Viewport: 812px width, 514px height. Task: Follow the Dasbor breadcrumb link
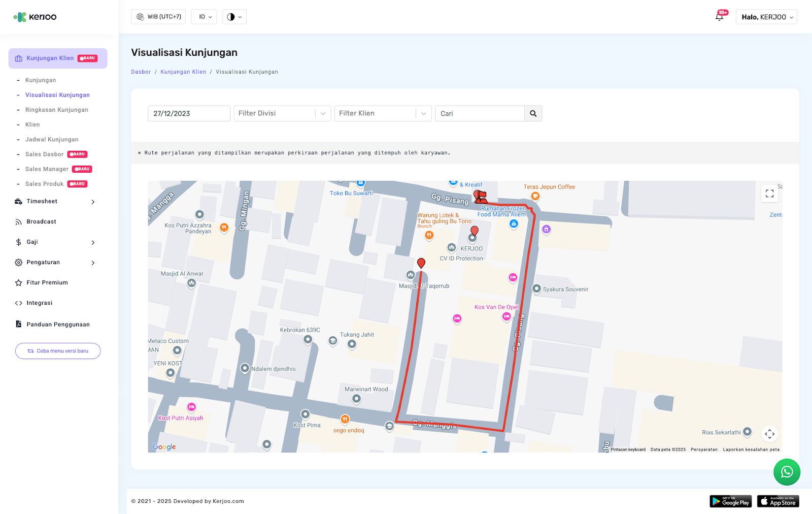point(141,72)
